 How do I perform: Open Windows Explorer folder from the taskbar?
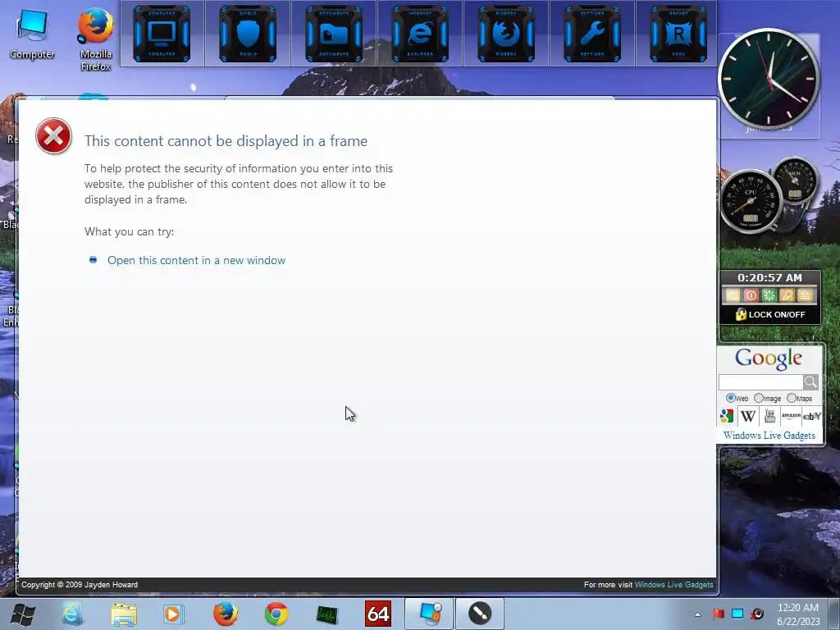124,614
